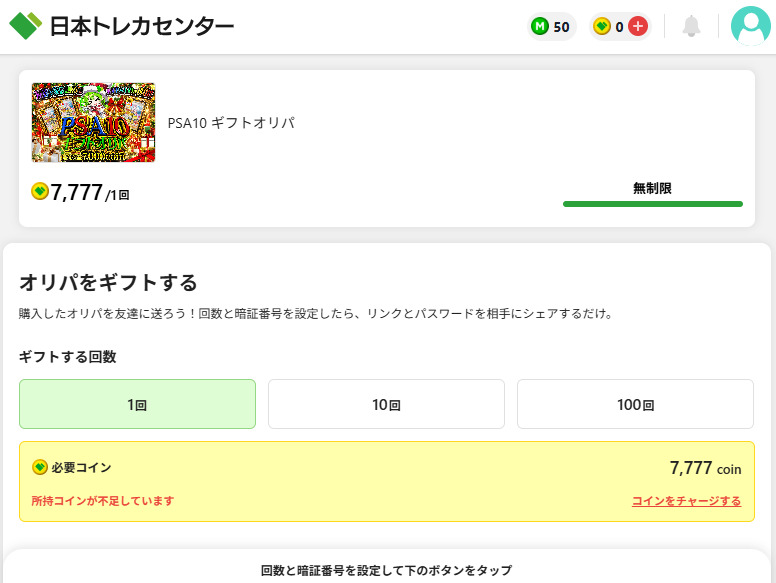Click the PSA10 ギフトオリパ title
The image size is (776, 583).
[231, 123]
